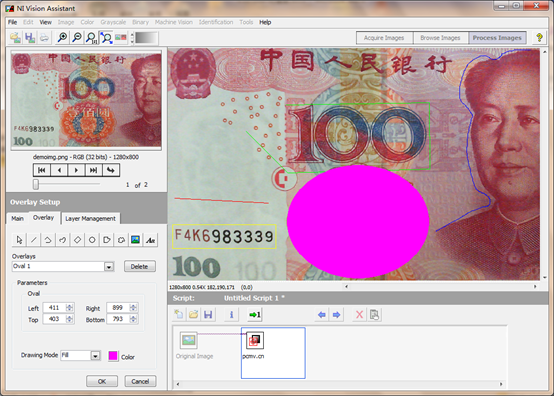
Task: Switch to the Layer Management tab
Action: 90,218
